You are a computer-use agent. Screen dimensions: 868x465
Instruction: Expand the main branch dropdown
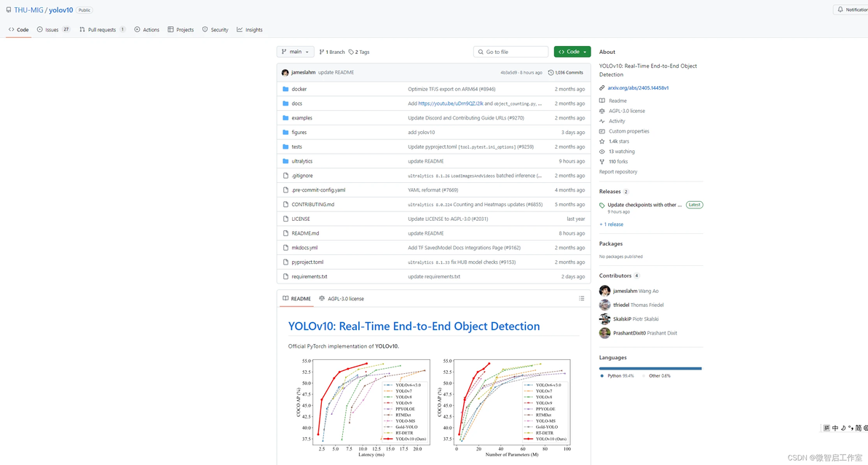(295, 52)
